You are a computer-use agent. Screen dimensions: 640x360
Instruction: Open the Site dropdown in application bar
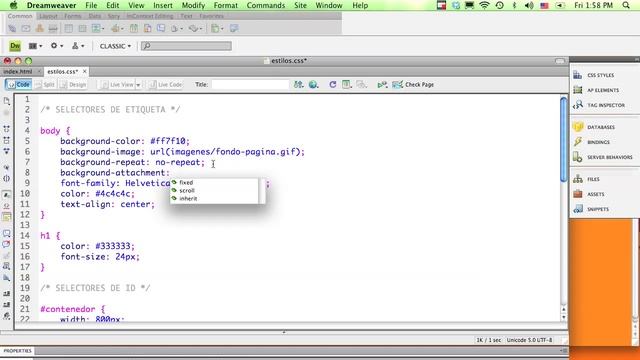[x=78, y=46]
